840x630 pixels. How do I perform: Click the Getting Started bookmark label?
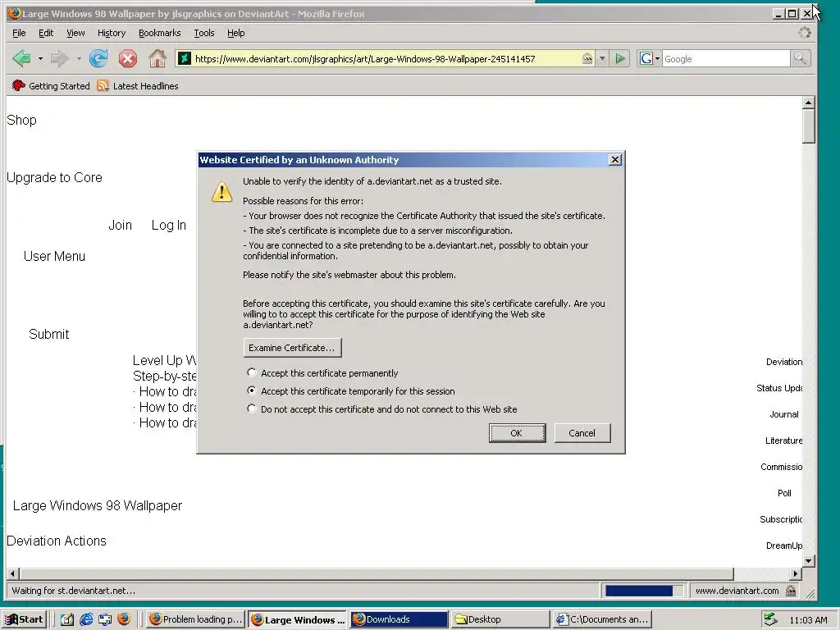tap(59, 85)
